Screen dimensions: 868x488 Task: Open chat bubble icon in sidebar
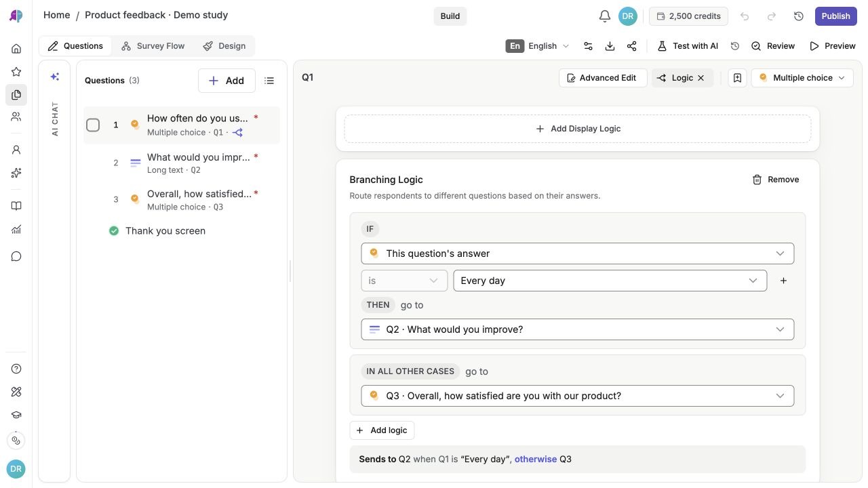pyautogui.click(x=16, y=256)
